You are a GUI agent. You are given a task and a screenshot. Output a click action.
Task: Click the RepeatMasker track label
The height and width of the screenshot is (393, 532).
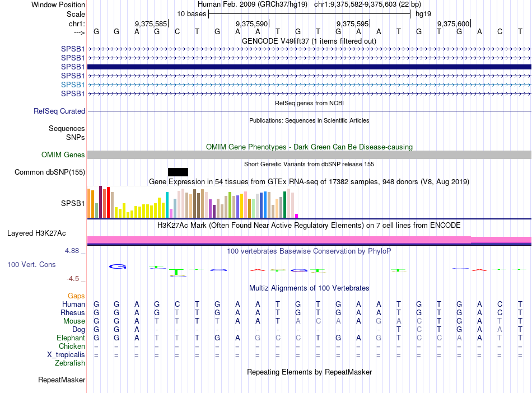(x=62, y=380)
